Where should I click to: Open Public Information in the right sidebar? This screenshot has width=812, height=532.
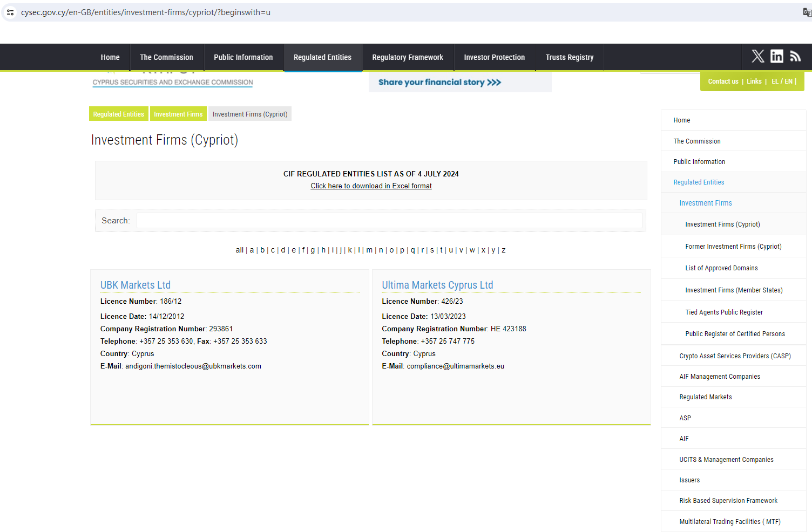coord(734,162)
